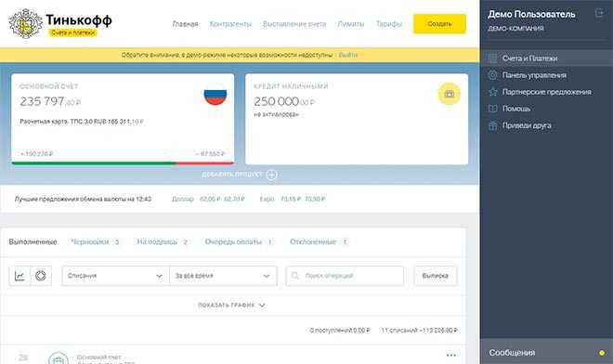Click the red expense part of balance bar
Screen dimensions: 613x364
click(205, 163)
